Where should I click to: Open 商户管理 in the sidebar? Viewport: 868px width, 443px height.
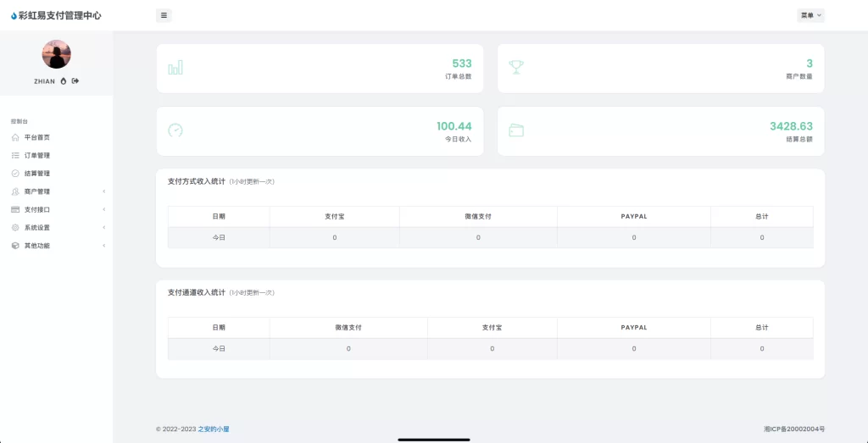[x=57, y=191]
